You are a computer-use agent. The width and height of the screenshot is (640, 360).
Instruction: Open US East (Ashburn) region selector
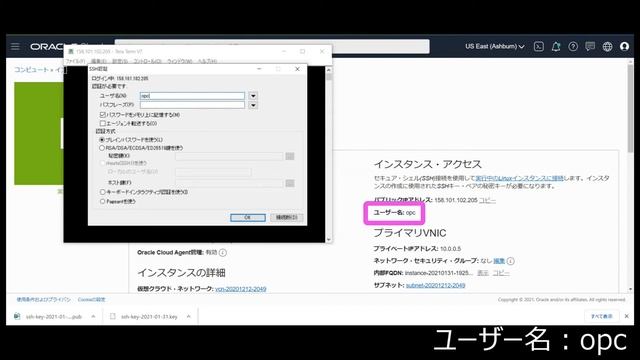click(x=494, y=47)
